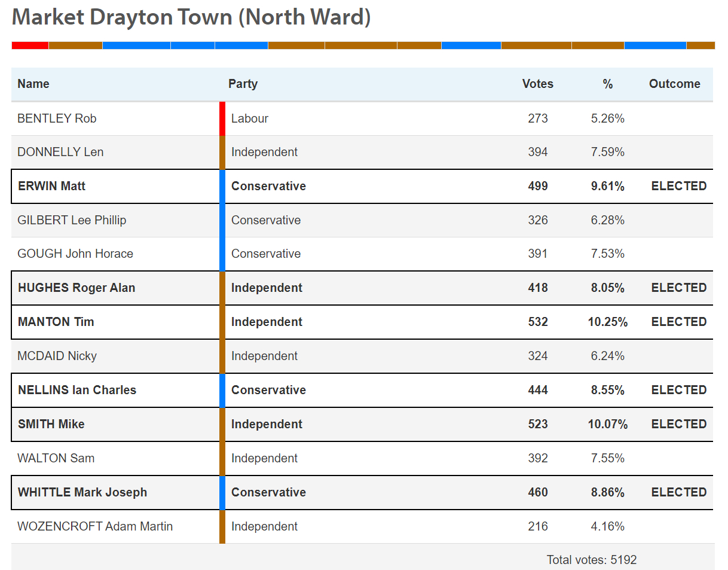Click ELECTED outcome in WHITTLE Mark Joseph row
728x570 pixels.
point(679,492)
